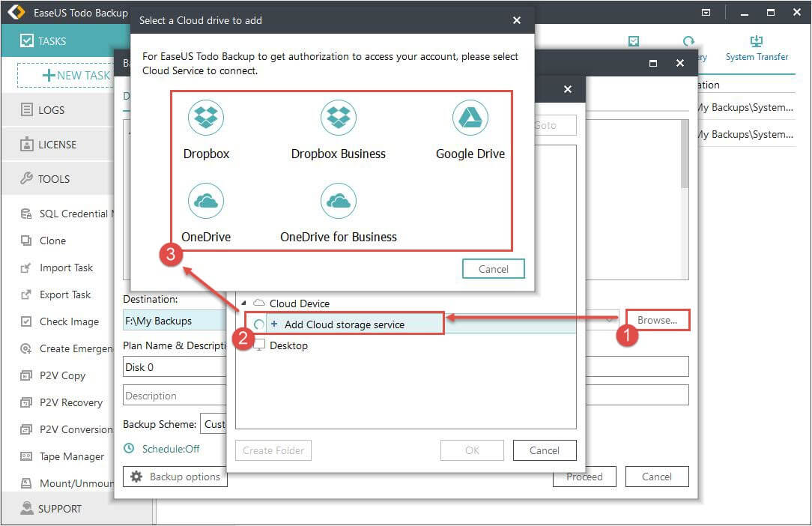
Task: Click OK in the browse dialog
Action: pos(472,450)
